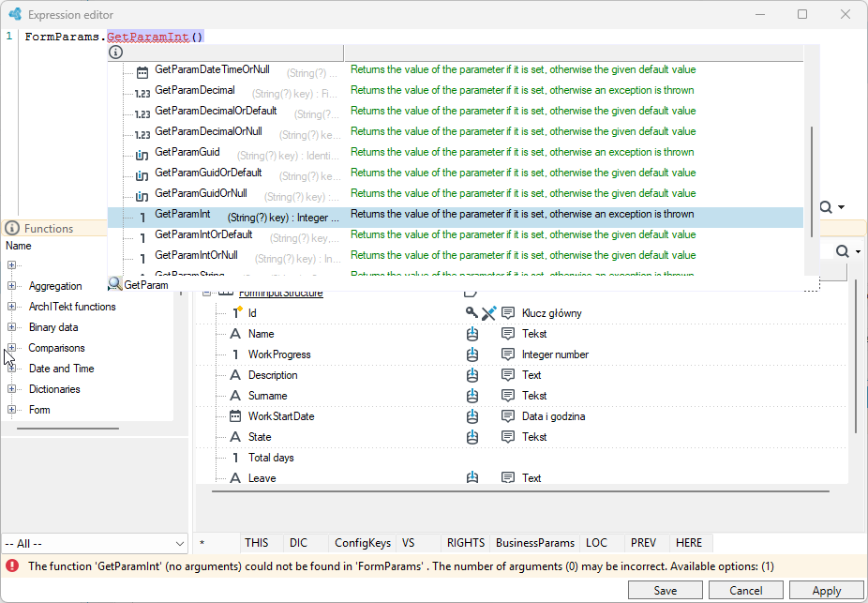Screen dimensions: 868x603
Task: Switch to the DIC tab
Action: point(298,543)
